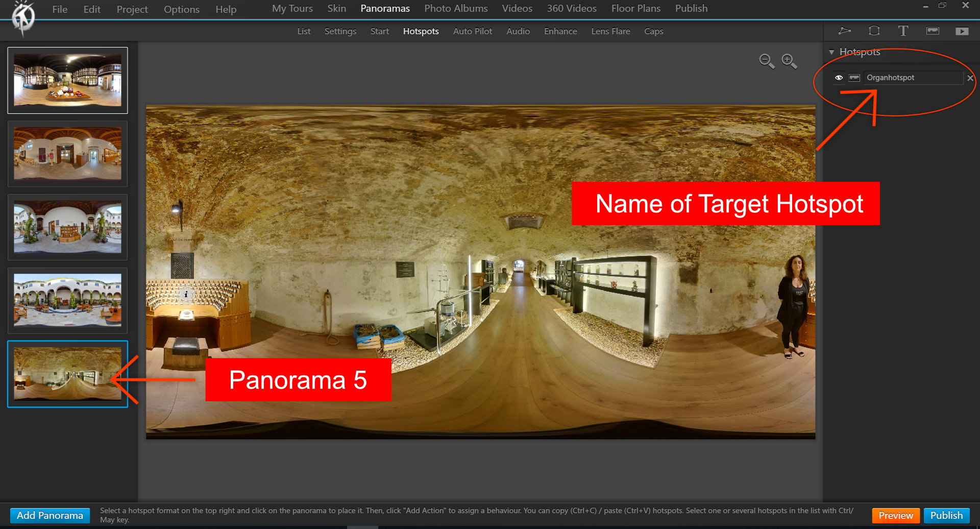Open the Project menu

132,9
